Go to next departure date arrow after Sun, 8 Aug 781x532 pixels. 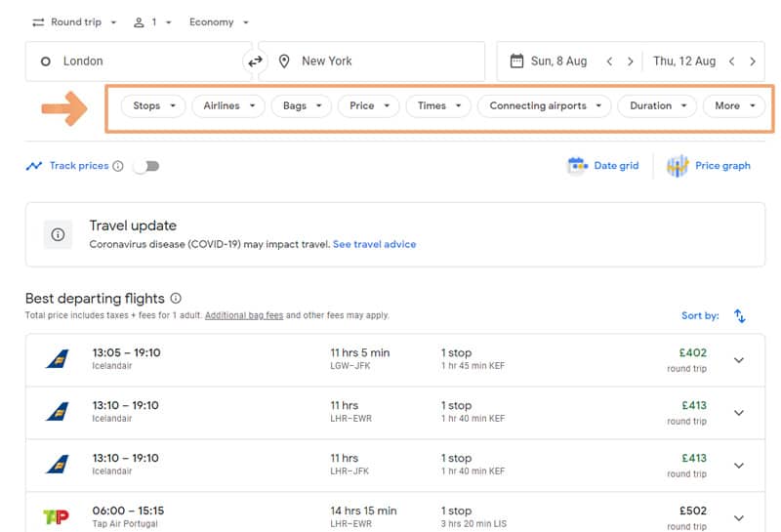click(630, 61)
